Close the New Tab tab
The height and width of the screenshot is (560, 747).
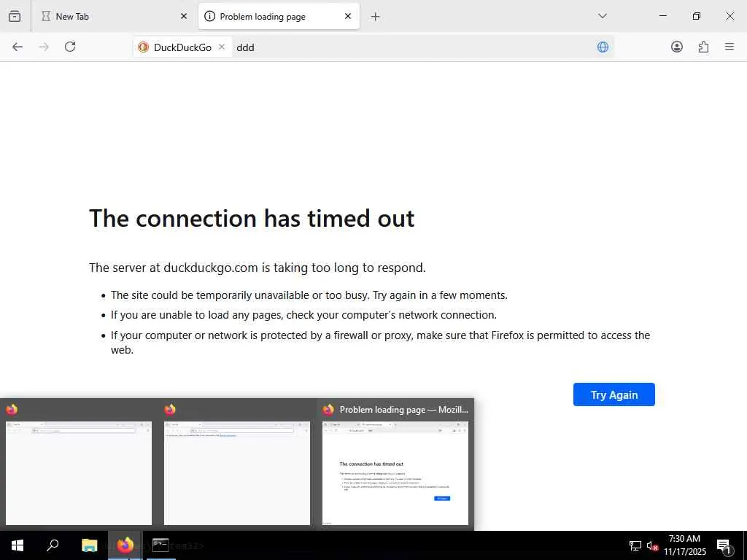pos(183,16)
